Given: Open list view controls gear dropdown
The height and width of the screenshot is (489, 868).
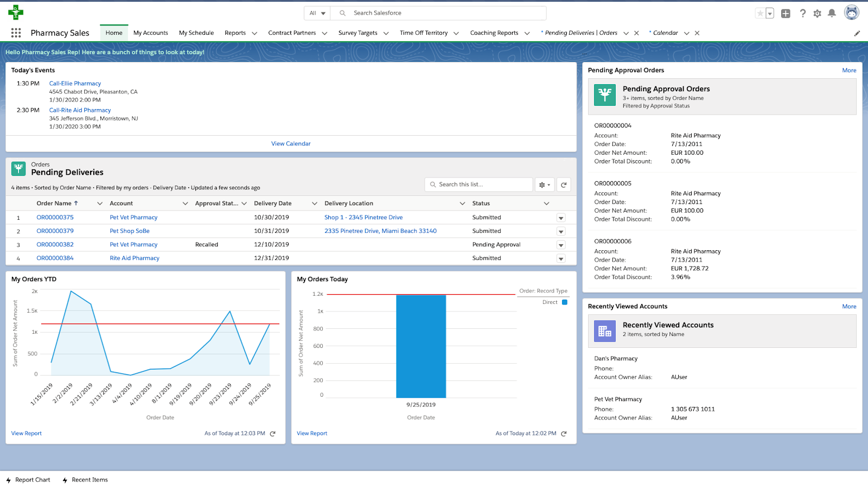Looking at the screenshot, I should coord(544,185).
